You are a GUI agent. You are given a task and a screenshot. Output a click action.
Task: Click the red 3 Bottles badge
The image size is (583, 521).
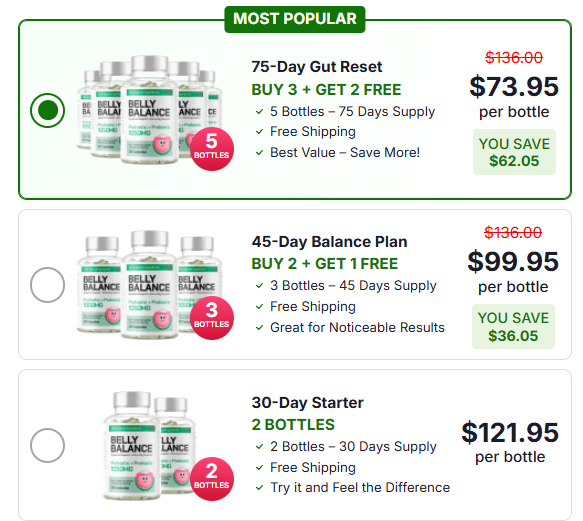212,318
